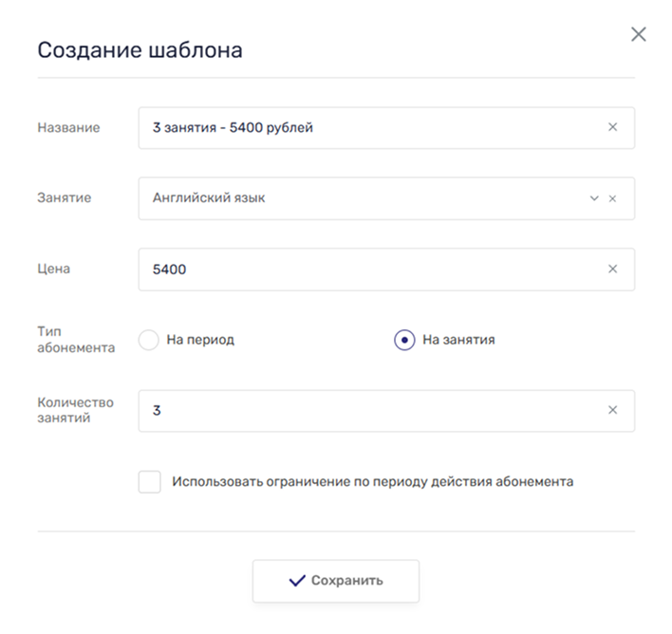Enable the subscription period restriction checkbox
672x634 pixels.
coord(150,481)
